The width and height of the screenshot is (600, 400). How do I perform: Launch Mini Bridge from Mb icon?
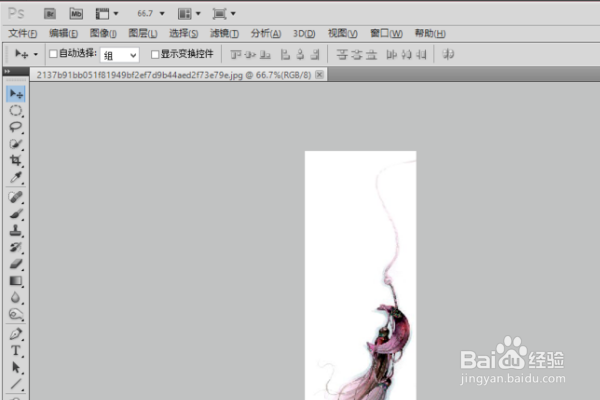(x=76, y=14)
